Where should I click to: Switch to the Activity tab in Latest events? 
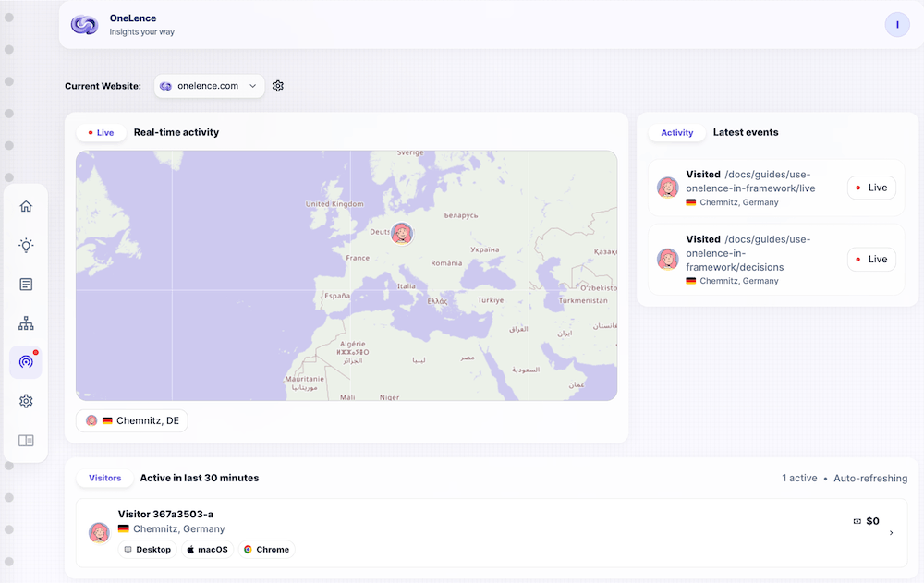point(676,132)
